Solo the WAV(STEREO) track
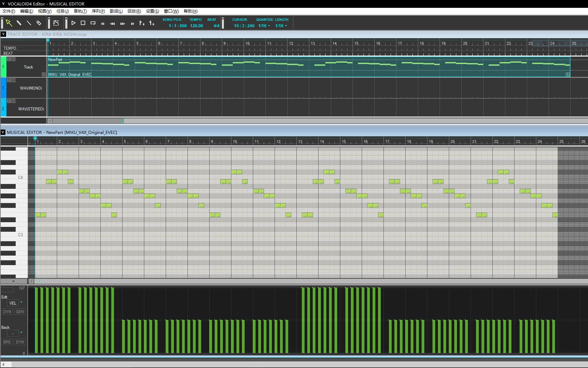The height and width of the screenshot is (368, 588). point(13,101)
